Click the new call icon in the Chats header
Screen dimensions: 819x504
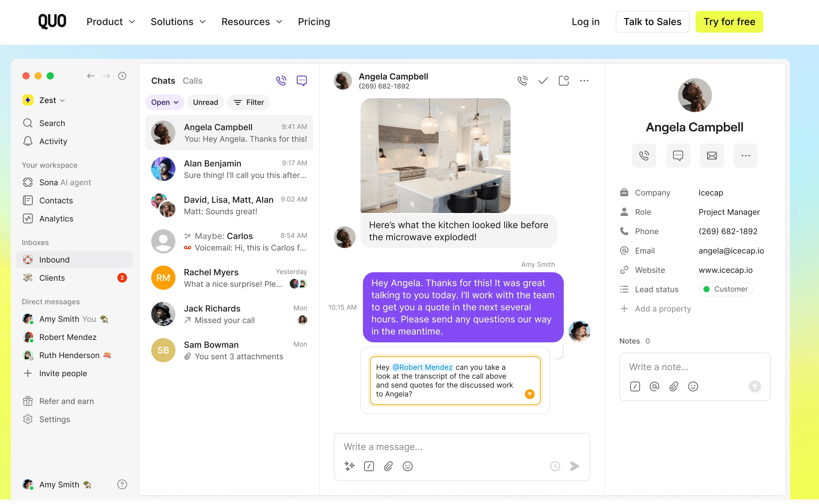pyautogui.click(x=281, y=81)
